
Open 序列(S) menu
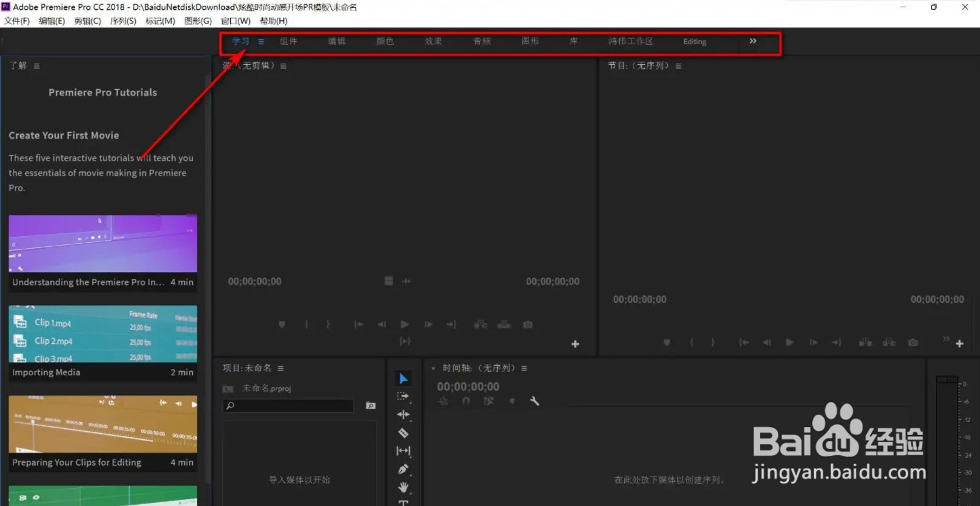(x=123, y=21)
